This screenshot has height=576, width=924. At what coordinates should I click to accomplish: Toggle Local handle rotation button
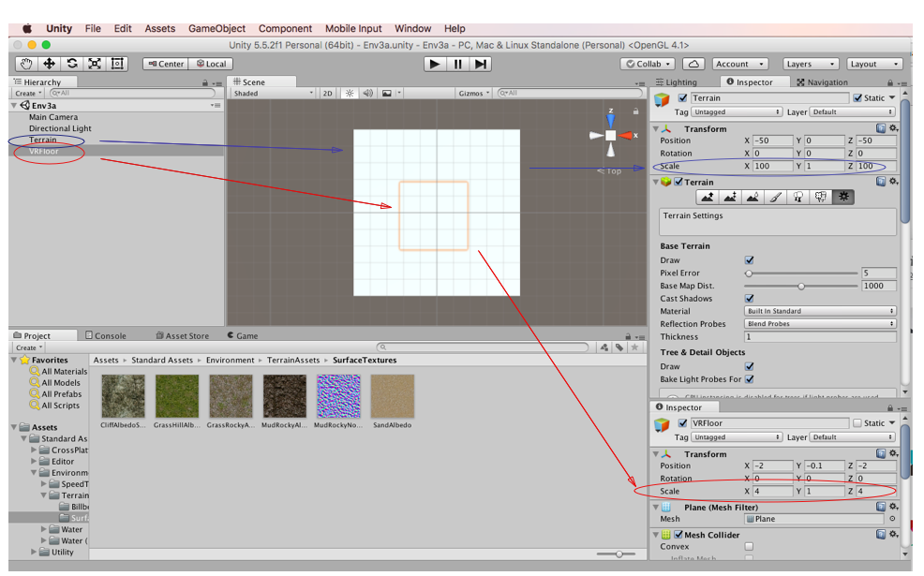point(211,64)
